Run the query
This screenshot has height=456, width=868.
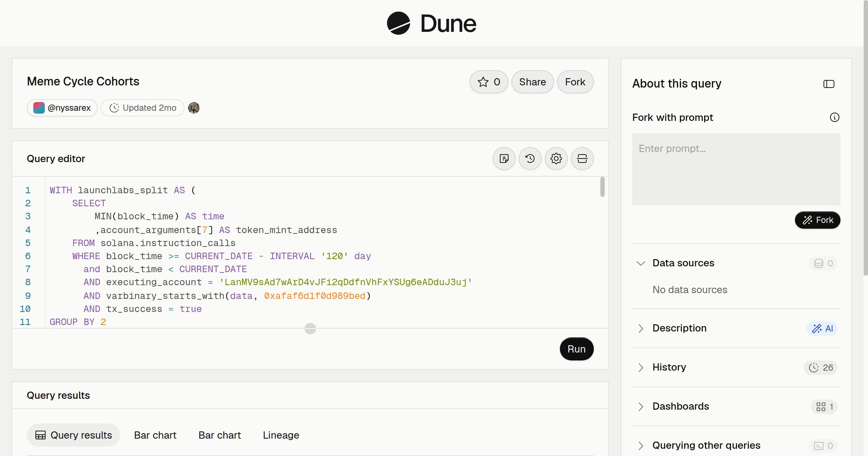576,349
